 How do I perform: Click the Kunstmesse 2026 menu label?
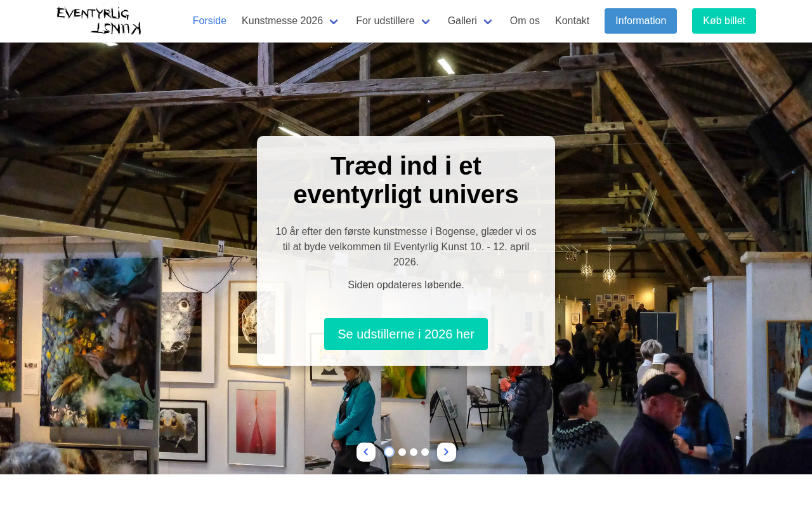[x=282, y=21]
